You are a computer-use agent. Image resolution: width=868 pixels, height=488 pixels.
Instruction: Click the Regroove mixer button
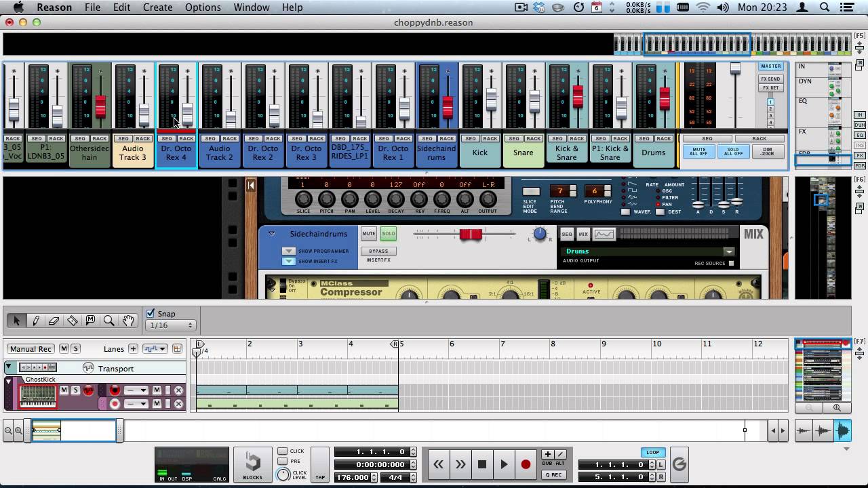(x=679, y=464)
